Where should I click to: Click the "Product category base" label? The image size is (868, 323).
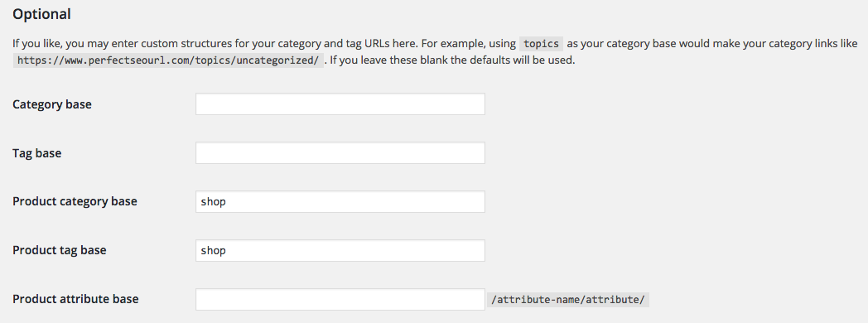click(75, 201)
